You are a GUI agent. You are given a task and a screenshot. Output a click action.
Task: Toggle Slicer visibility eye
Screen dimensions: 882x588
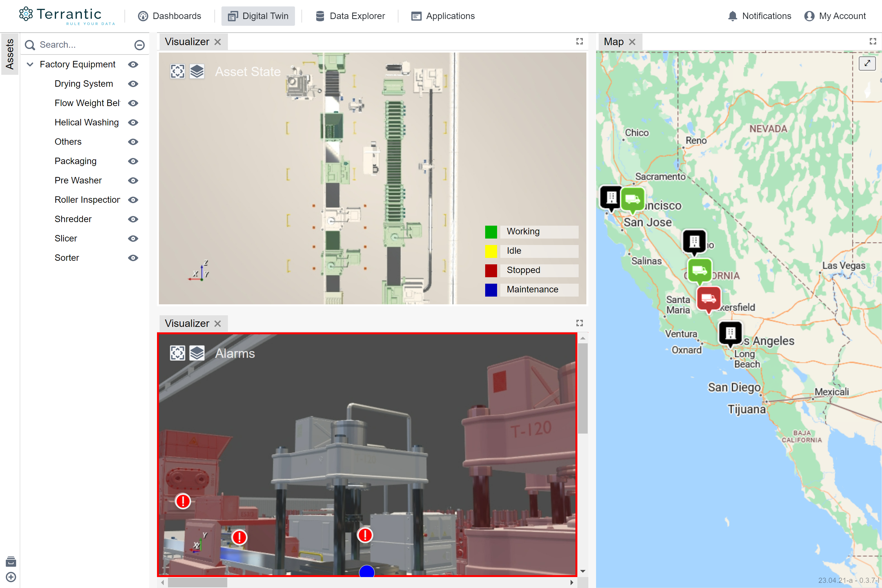(x=133, y=239)
